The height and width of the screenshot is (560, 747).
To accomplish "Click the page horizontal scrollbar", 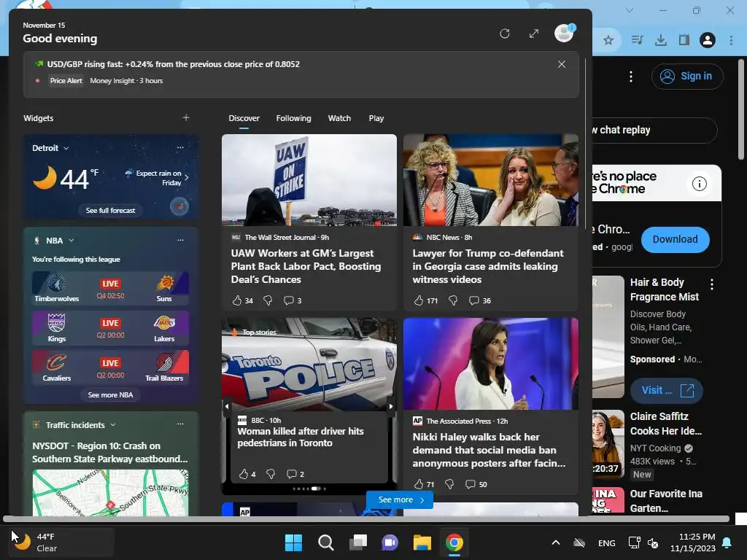I will tap(366, 519).
